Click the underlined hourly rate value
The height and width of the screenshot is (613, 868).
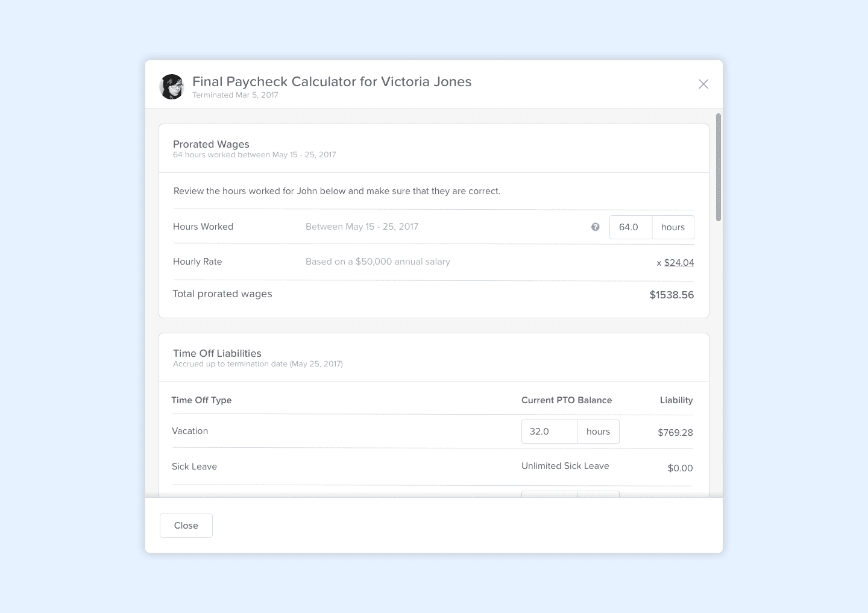[678, 262]
